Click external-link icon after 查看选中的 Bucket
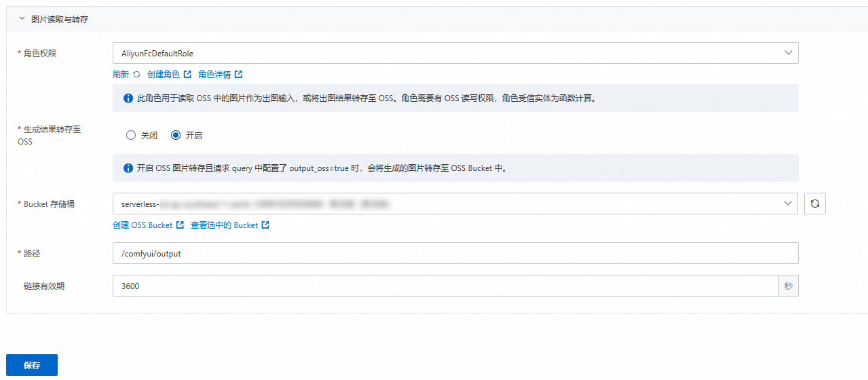The width and height of the screenshot is (868, 380). coord(265,225)
